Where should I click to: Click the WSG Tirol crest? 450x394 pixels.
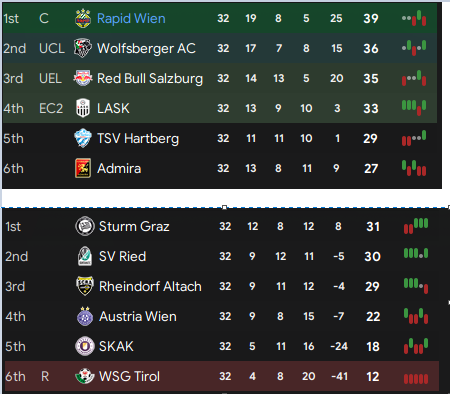tap(85, 376)
